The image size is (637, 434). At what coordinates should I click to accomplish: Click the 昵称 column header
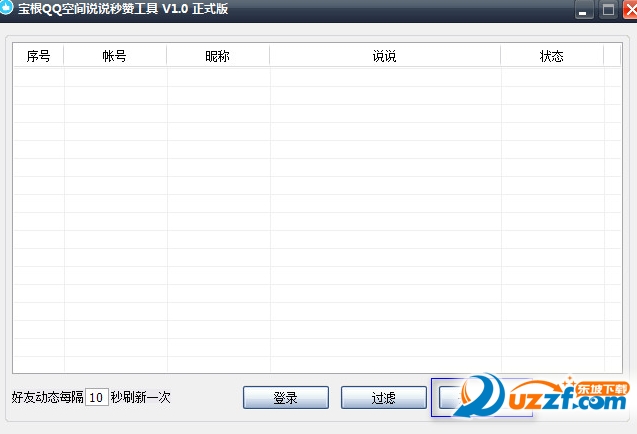click(217, 56)
